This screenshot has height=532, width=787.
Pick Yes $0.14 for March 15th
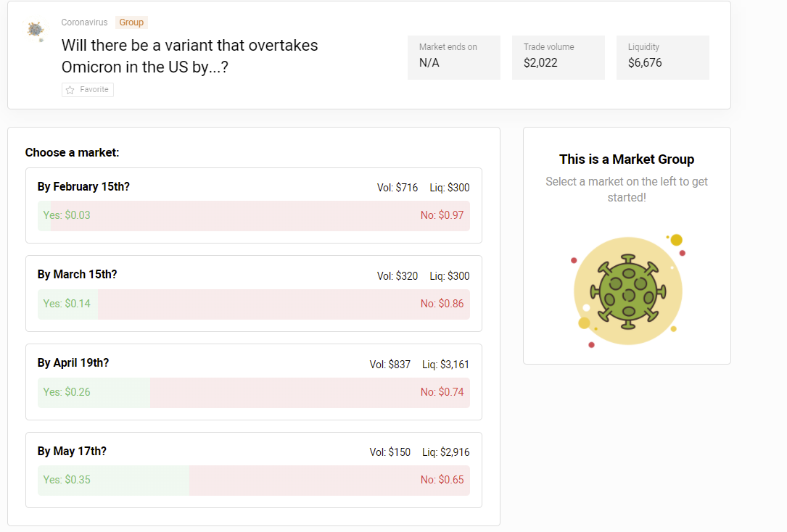click(67, 304)
